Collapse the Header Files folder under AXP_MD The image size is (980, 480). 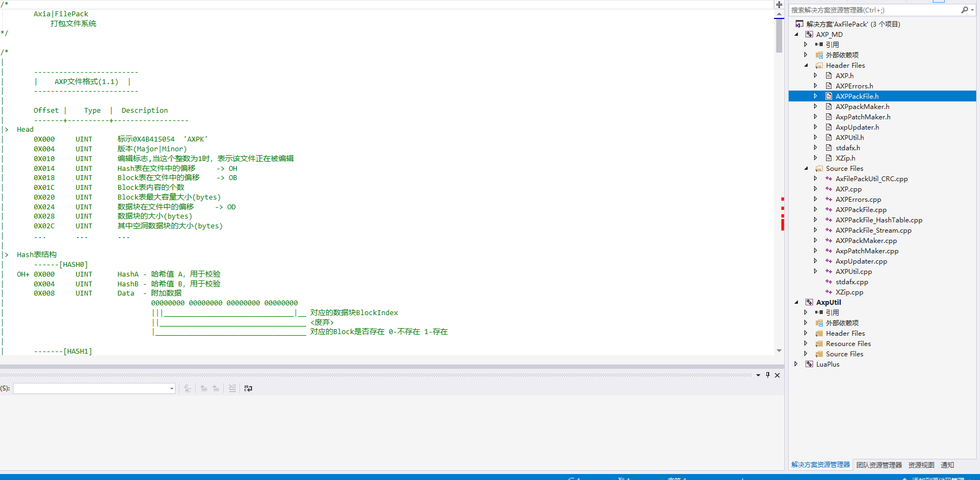(806, 65)
